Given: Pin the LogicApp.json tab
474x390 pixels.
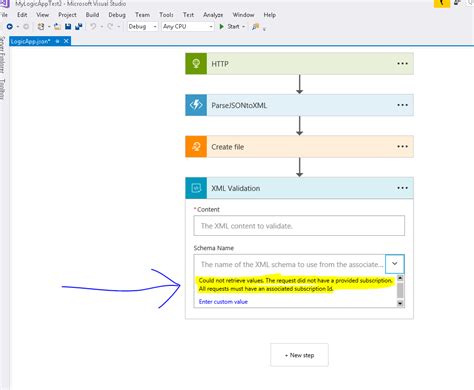Looking at the screenshot, I should coord(57,41).
